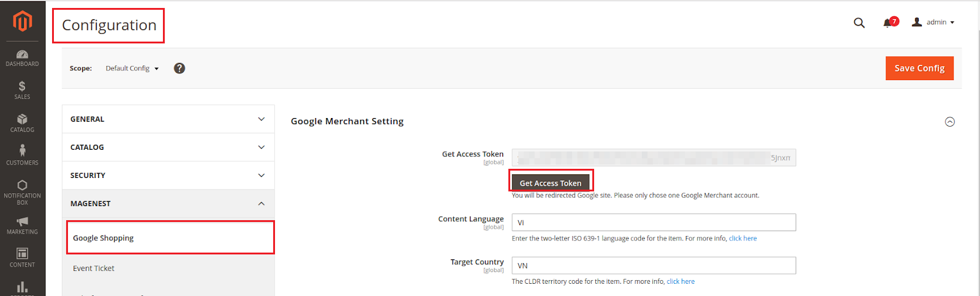Click the scope help question mark icon
This screenshot has width=980, height=296.
[x=179, y=68]
